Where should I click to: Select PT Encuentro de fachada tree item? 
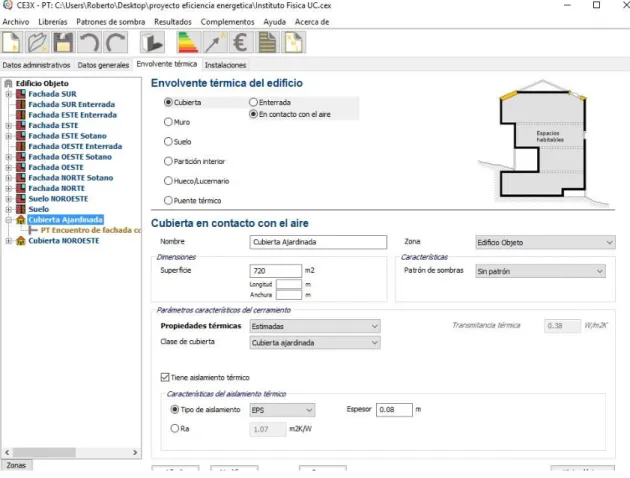tap(90, 230)
